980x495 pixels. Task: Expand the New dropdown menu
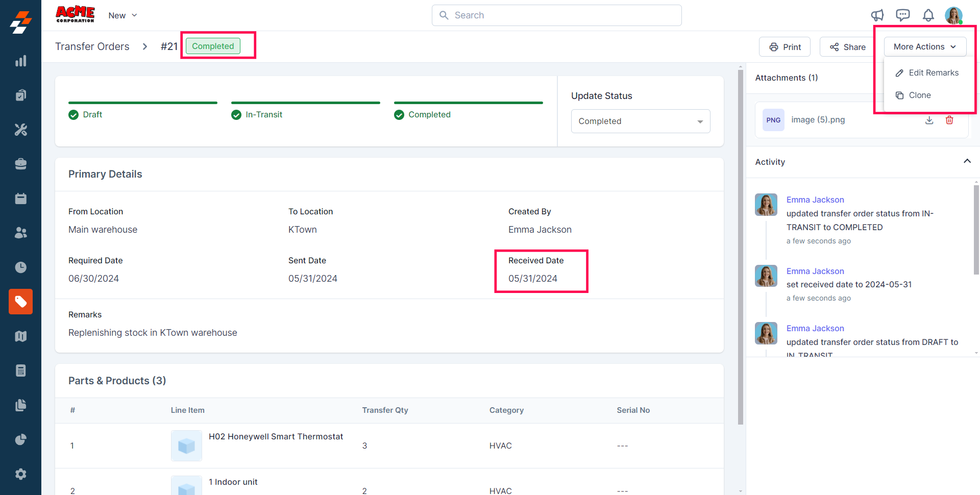122,15
